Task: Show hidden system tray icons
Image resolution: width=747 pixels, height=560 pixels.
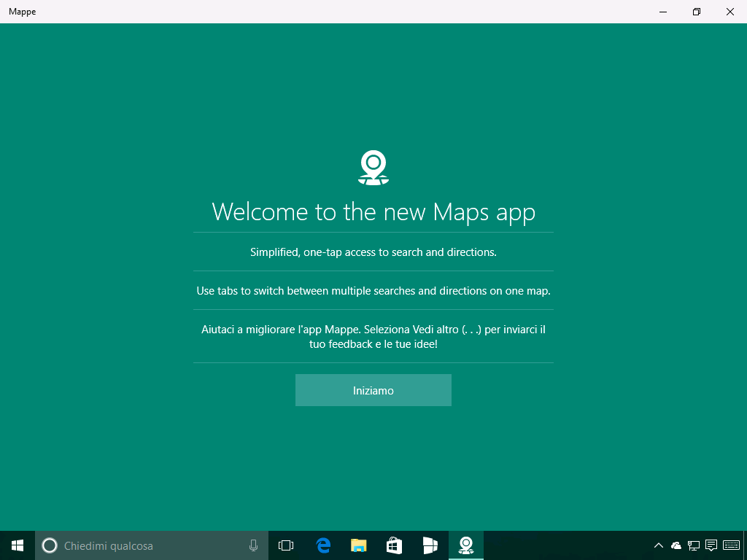Action: click(x=659, y=545)
